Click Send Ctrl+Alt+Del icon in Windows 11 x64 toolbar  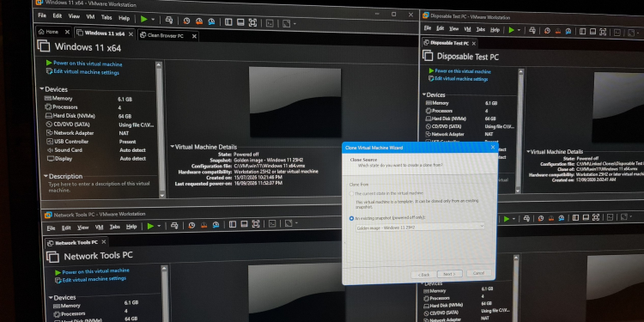tap(169, 20)
